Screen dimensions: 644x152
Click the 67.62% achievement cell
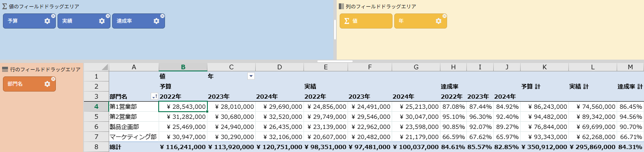coord(480,137)
